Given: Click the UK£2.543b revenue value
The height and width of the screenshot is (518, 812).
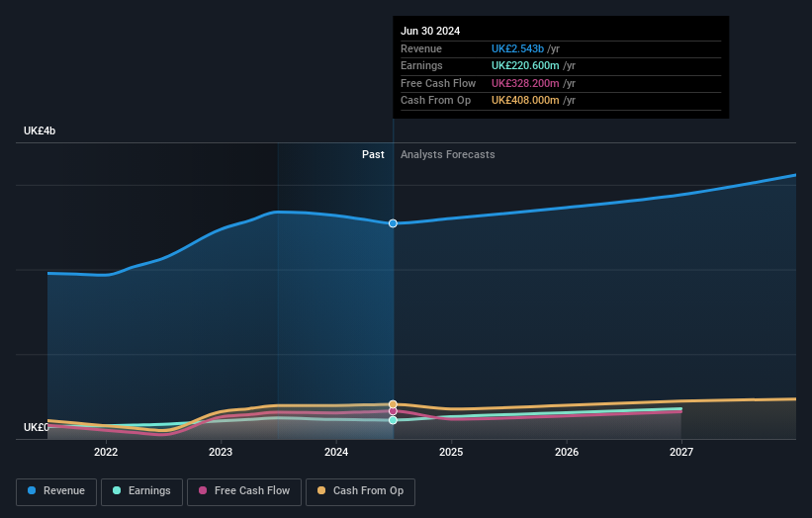Looking at the screenshot, I should 517,48.
